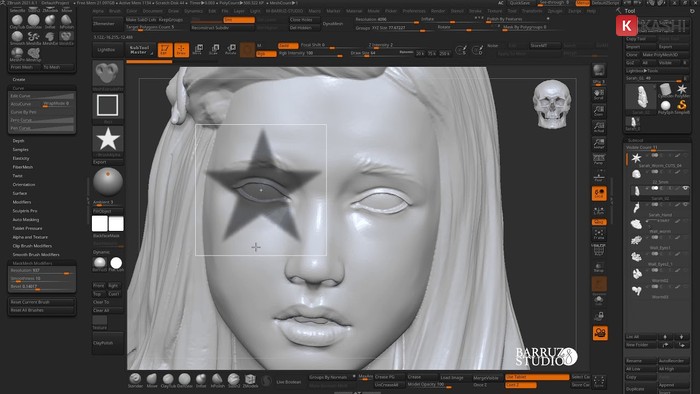Screen dimensions: 700x394
Task: Click the BPR render sphere icon
Action: [x=599, y=70]
